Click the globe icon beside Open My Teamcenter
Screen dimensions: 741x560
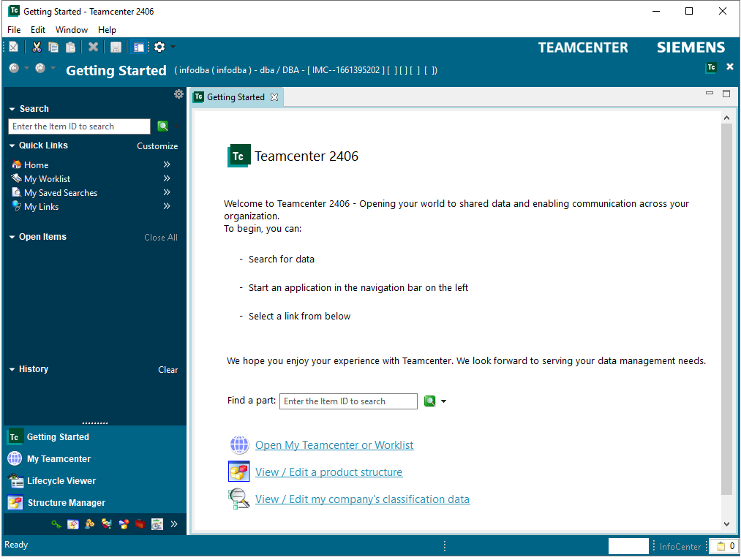click(x=239, y=444)
